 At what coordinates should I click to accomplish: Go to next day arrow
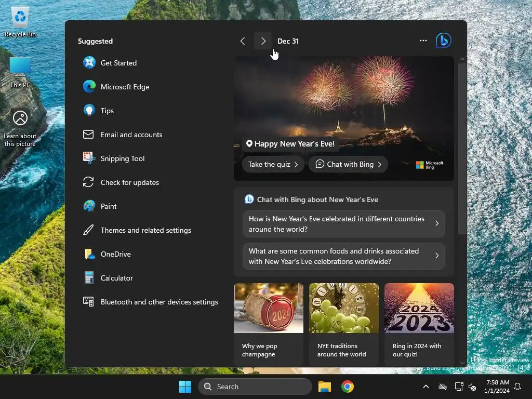point(263,41)
